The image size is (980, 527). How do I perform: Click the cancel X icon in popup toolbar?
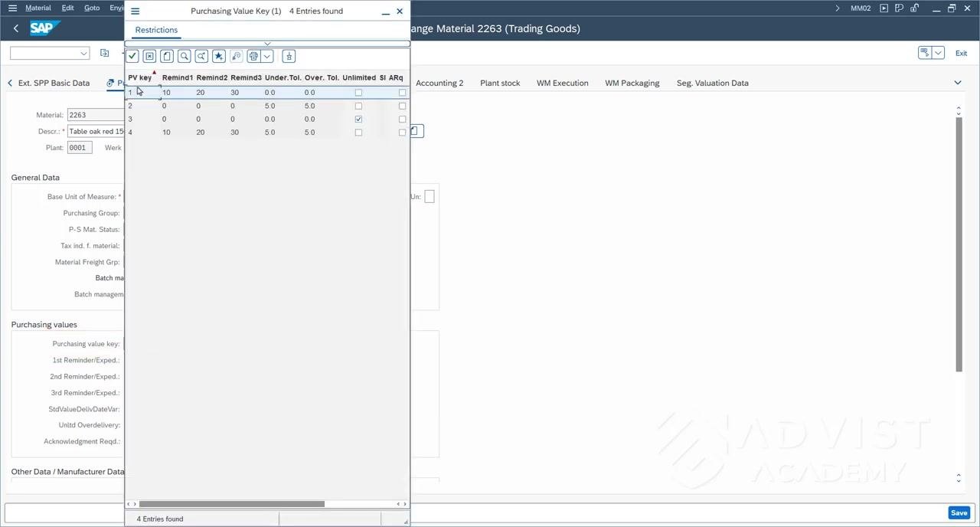(149, 56)
